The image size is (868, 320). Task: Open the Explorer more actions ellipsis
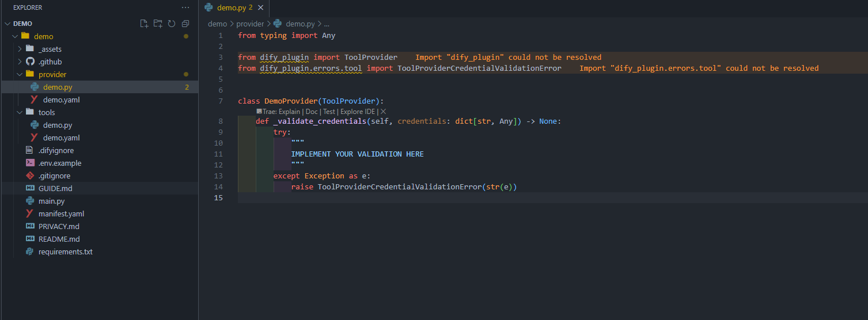[185, 7]
